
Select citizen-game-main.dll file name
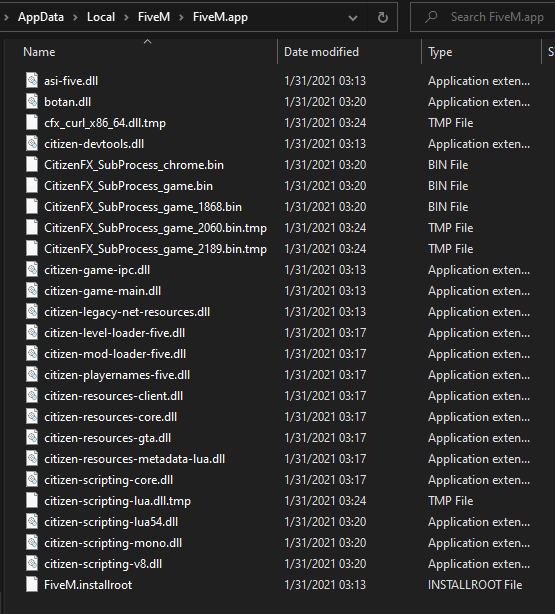click(x=103, y=291)
